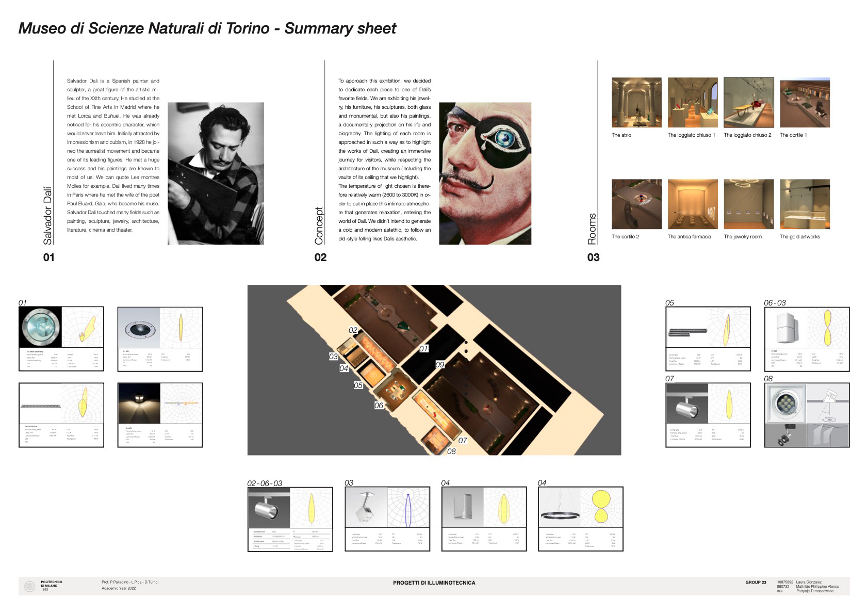The height and width of the screenshot is (614, 868).
Task: Open the 05 linear profile luminaire card
Action: 708,339
